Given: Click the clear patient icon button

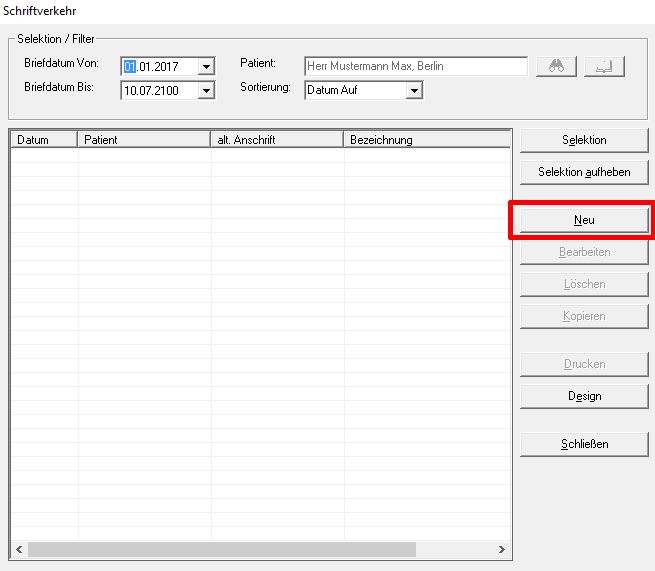Looking at the screenshot, I should [x=604, y=66].
